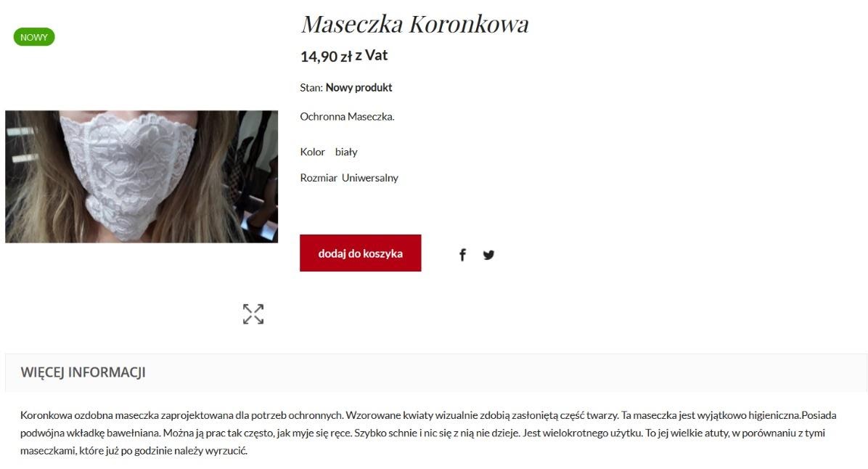868x469 pixels.
Task: Click the description's last line ending 'należy wyrzucić'
Action: click(x=134, y=451)
